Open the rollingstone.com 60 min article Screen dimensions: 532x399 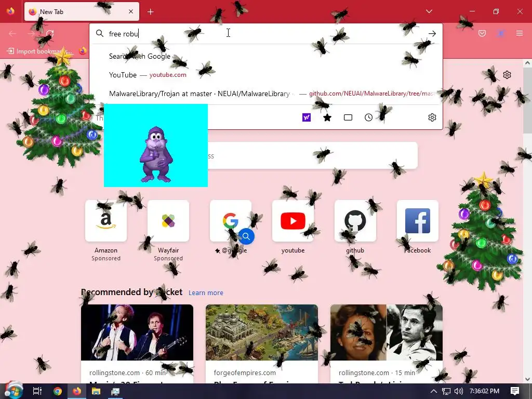tap(137, 344)
